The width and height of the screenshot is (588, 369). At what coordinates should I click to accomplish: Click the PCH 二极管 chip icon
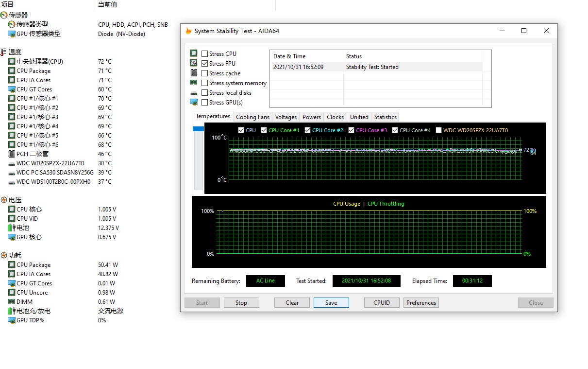coord(12,154)
